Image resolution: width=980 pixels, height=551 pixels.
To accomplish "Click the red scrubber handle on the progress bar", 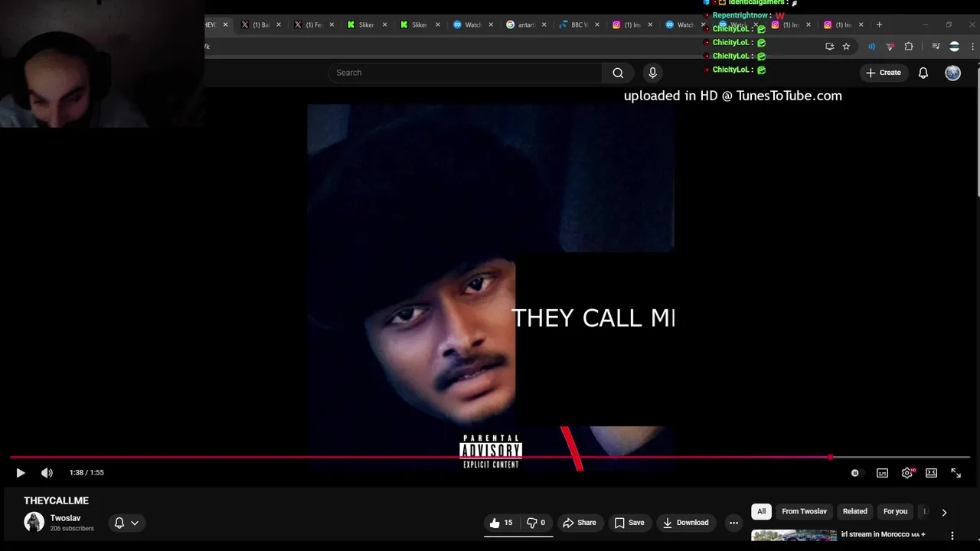I will click(830, 458).
